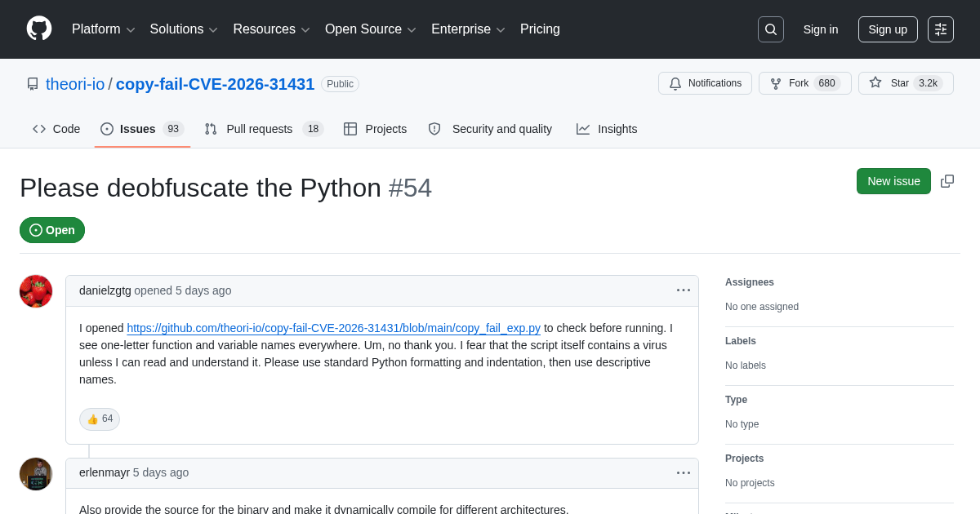This screenshot has height=514, width=980.
Task: Click the Sign up button
Action: [888, 29]
